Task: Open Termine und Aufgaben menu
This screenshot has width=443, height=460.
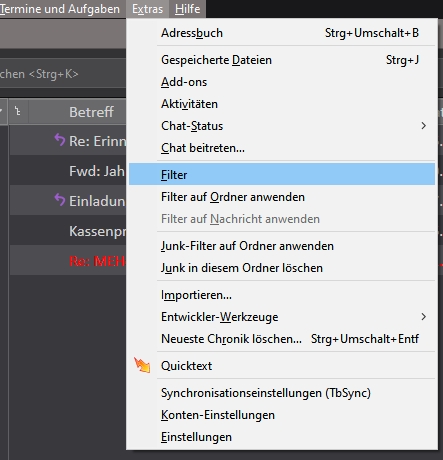Action: click(60, 9)
